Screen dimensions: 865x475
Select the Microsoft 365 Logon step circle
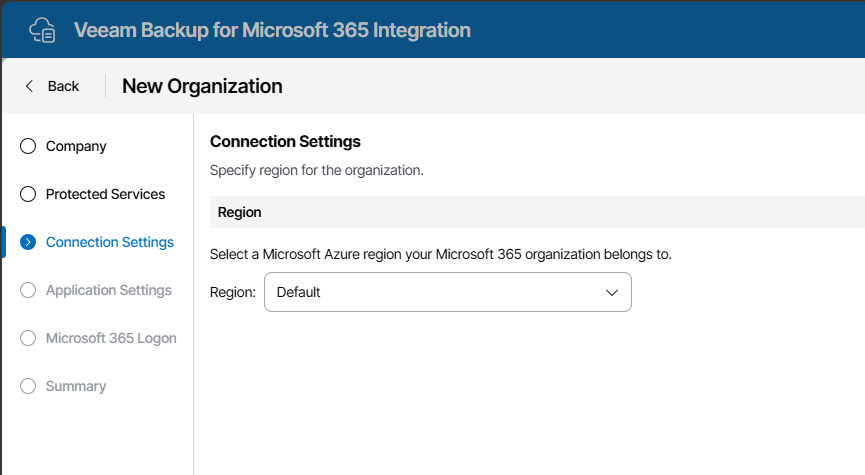point(28,338)
